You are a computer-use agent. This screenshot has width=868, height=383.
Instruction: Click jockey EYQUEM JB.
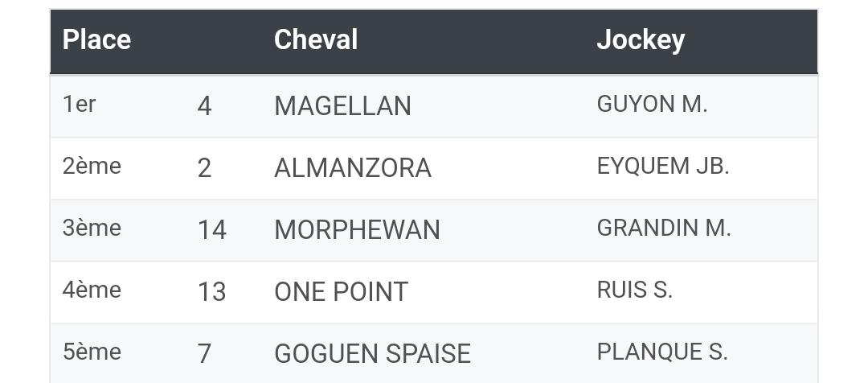(x=663, y=166)
